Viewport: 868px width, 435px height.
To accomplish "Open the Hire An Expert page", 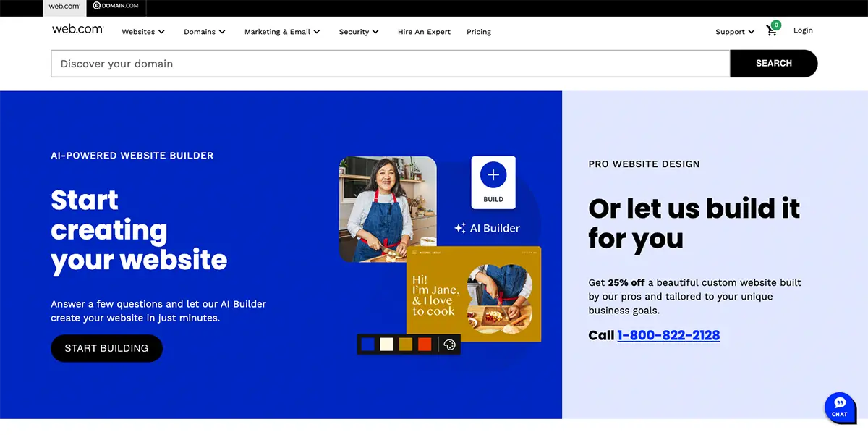I will pyautogui.click(x=424, y=32).
